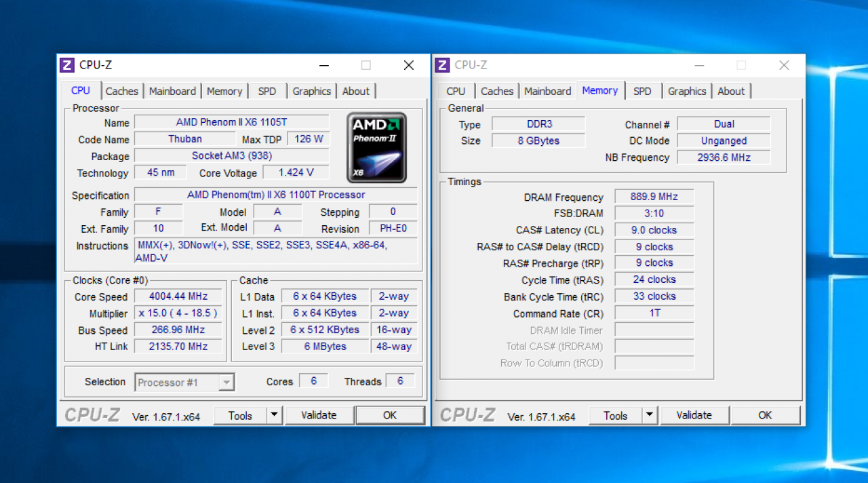868x483 pixels.
Task: Click Tools button in right CPU-Z window
Action: (616, 416)
